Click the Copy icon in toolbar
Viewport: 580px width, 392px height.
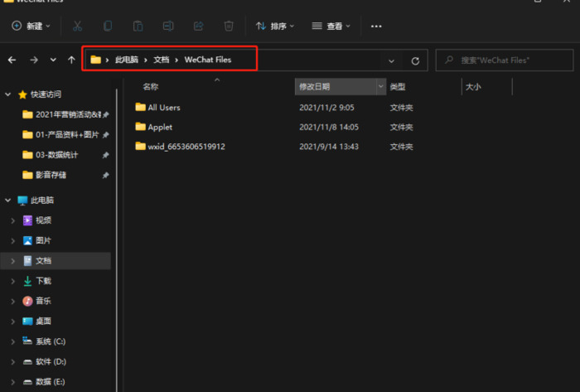pyautogui.click(x=108, y=26)
